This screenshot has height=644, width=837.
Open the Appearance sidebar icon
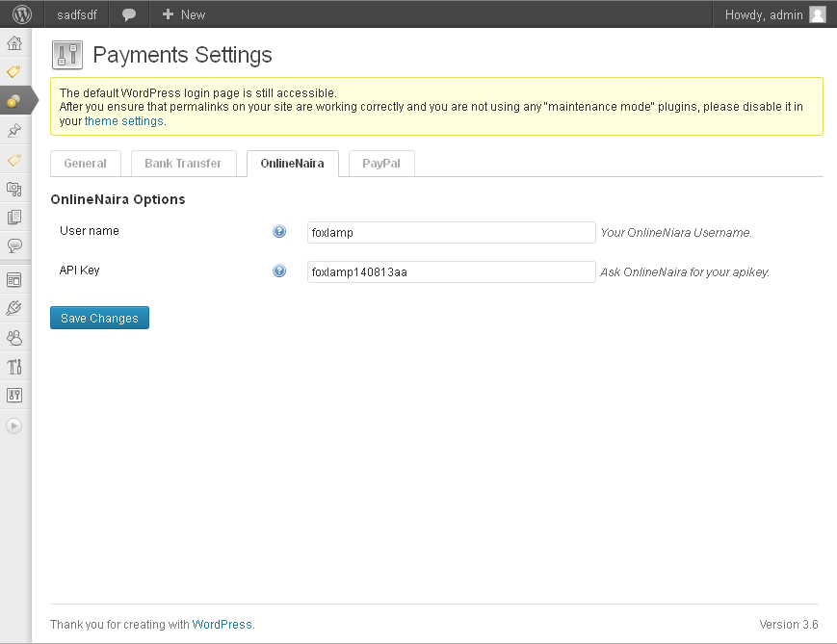point(14,279)
